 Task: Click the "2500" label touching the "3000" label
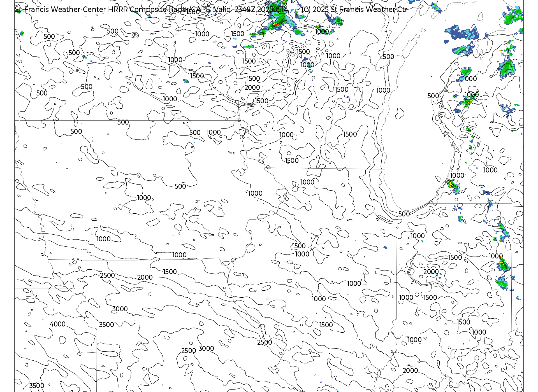pos(189,351)
